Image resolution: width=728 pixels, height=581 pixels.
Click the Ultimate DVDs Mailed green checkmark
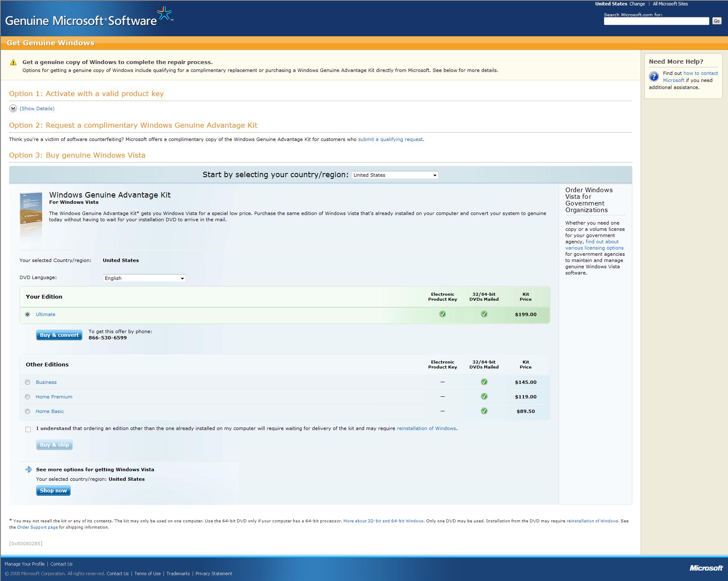tap(484, 314)
